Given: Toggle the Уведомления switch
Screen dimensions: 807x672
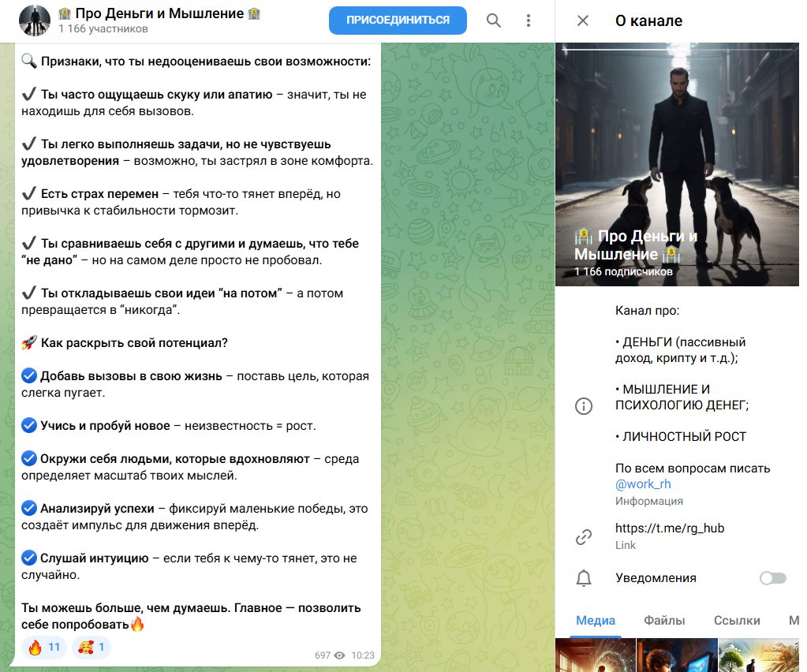Looking at the screenshot, I should pos(773,578).
